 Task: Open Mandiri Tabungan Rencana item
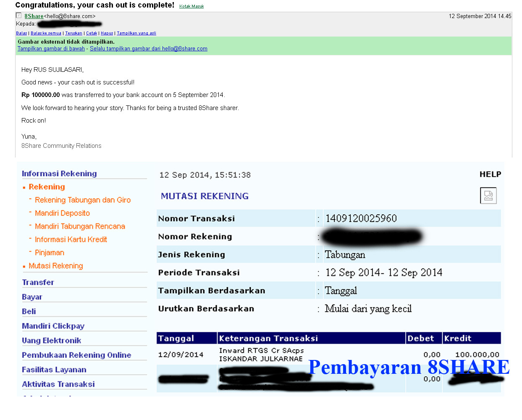click(x=80, y=226)
